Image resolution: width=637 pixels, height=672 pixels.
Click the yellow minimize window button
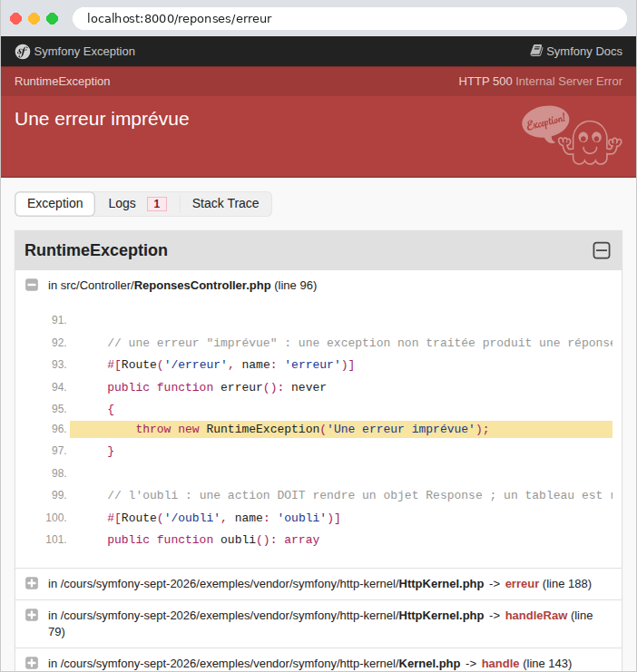click(34, 19)
